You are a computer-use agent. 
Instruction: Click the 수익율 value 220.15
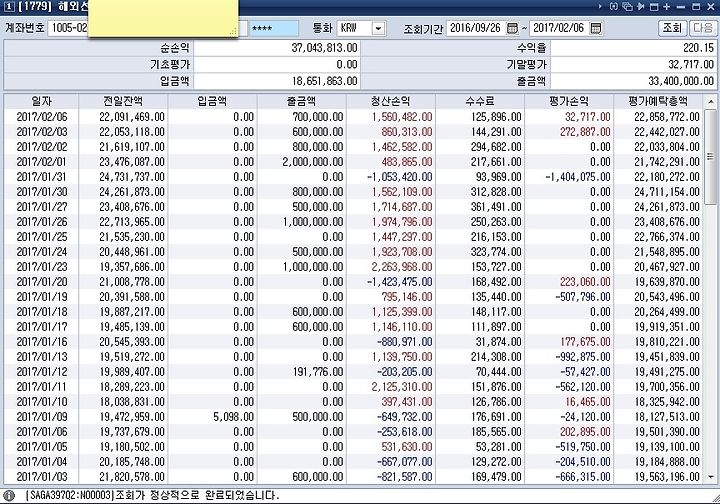tap(698, 48)
